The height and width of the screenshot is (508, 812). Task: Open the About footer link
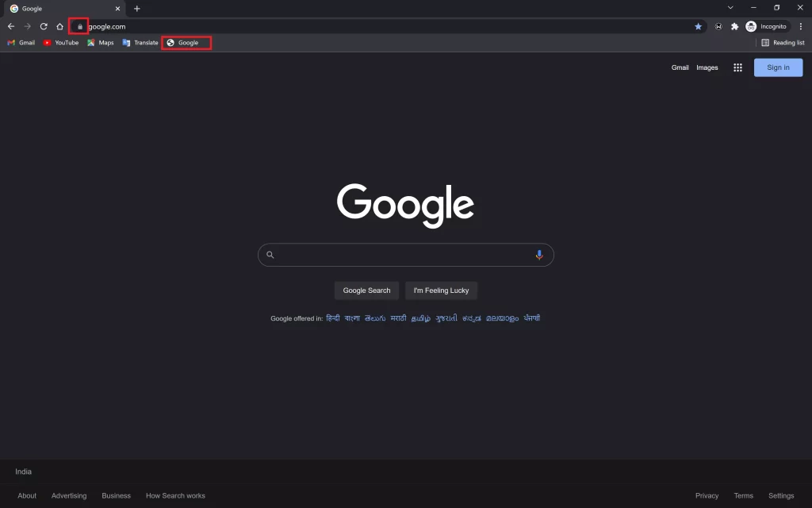pos(27,495)
